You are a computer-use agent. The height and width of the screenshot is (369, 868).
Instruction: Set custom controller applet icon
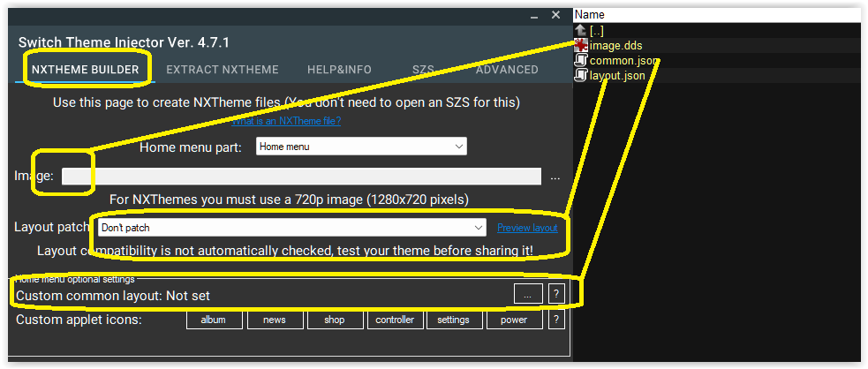395,320
